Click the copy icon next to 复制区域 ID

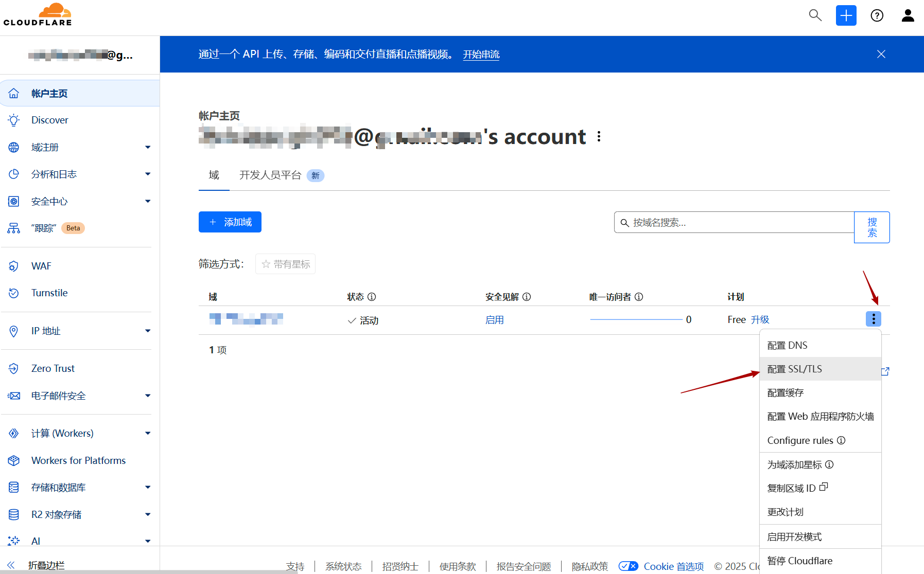point(824,487)
